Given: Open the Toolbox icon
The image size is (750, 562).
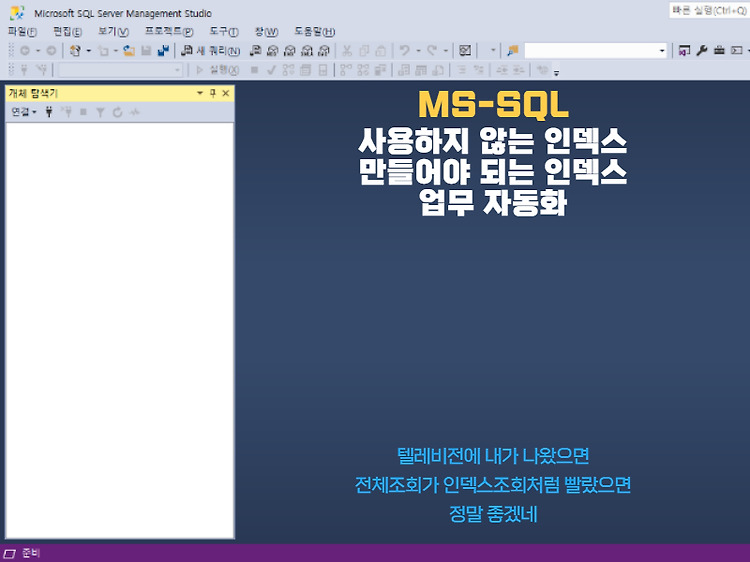Looking at the screenshot, I should [x=719, y=50].
